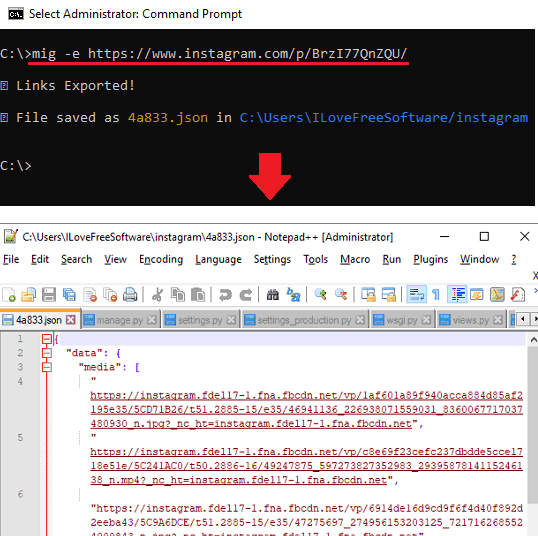Click 4a833.json text in Command Prompt
Image resolution: width=538 pixels, height=536 pixels.
(167, 118)
